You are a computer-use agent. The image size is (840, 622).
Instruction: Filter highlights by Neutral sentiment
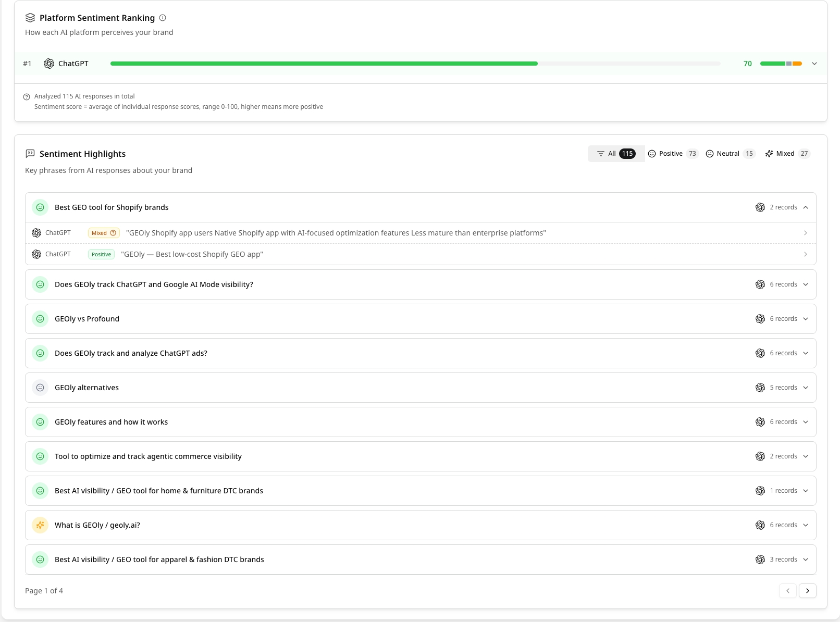click(x=731, y=154)
